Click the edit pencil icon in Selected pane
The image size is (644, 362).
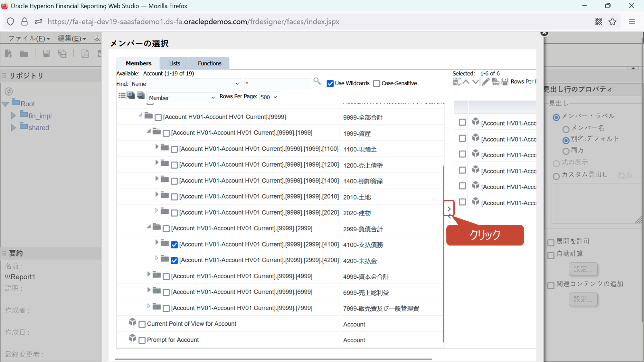click(485, 82)
